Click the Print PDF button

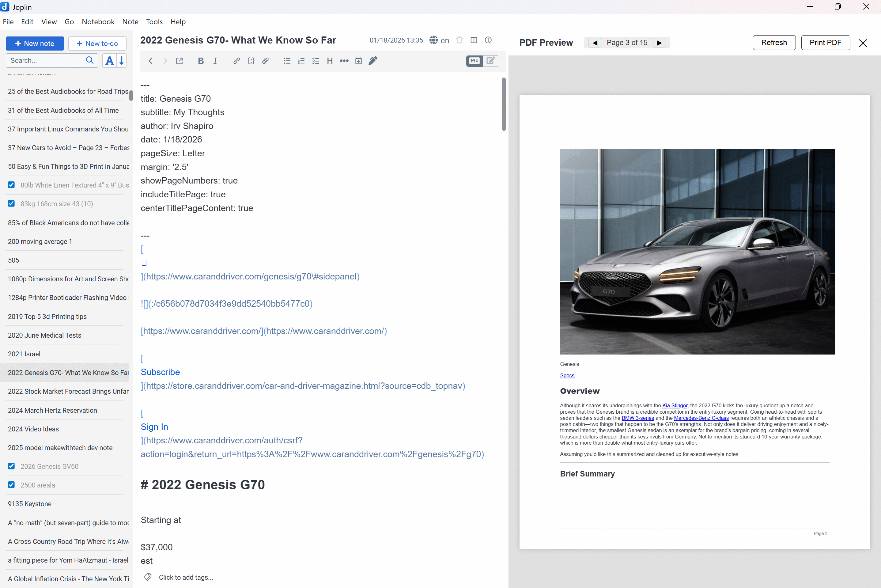tap(825, 43)
